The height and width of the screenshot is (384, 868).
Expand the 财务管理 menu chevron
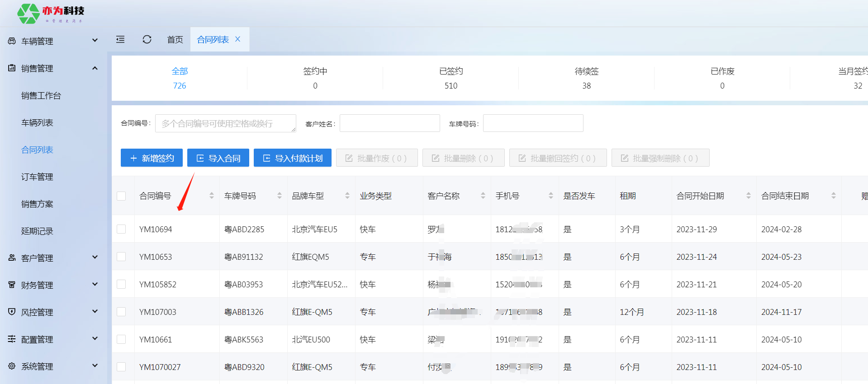95,285
